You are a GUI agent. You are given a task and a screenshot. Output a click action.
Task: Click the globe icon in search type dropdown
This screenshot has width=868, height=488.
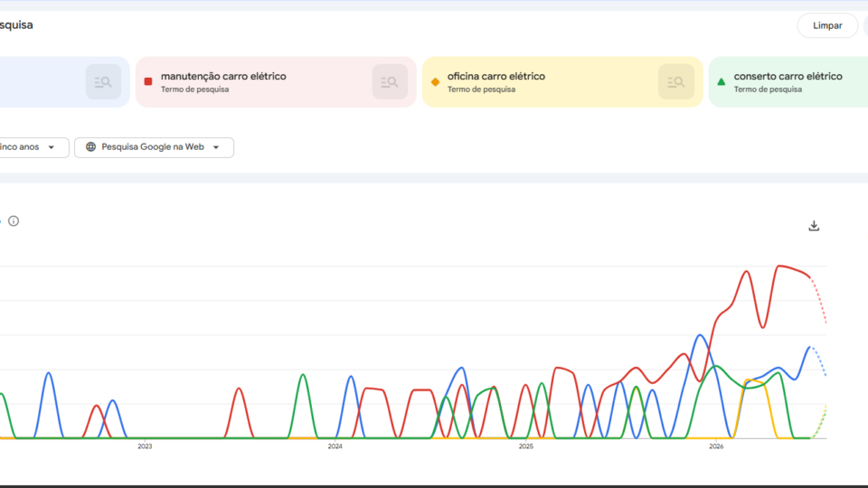click(90, 146)
